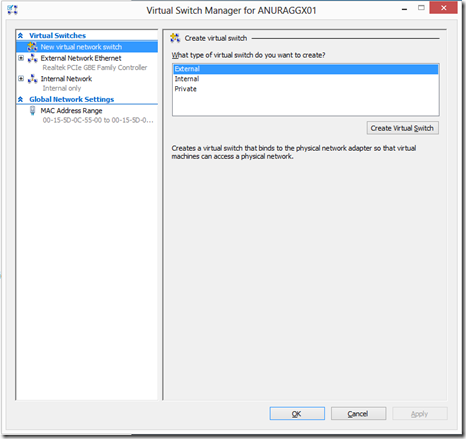The height and width of the screenshot is (439, 466).
Task: Click the MAC Address Range adapter icon
Action: (x=32, y=111)
